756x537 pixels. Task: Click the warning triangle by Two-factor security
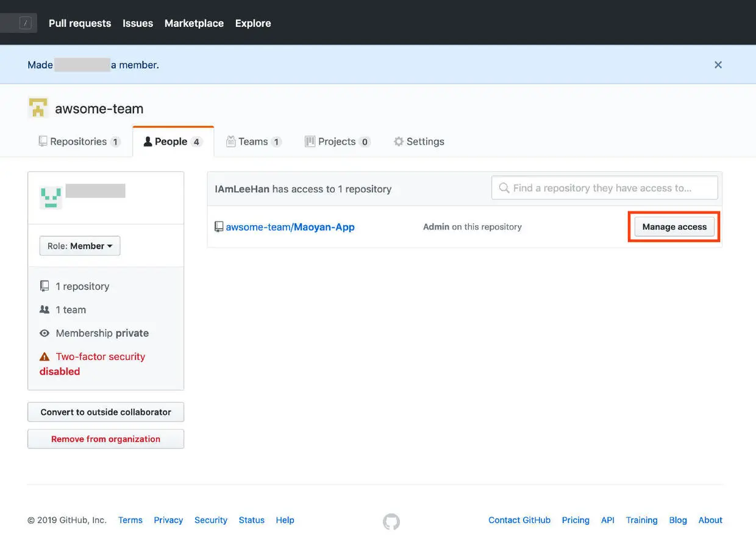45,356
